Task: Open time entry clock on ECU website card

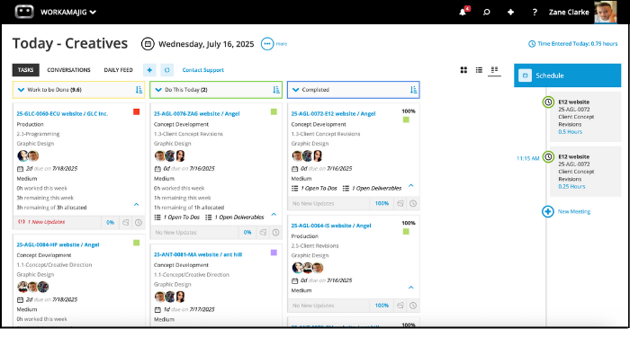Action: pos(139,222)
